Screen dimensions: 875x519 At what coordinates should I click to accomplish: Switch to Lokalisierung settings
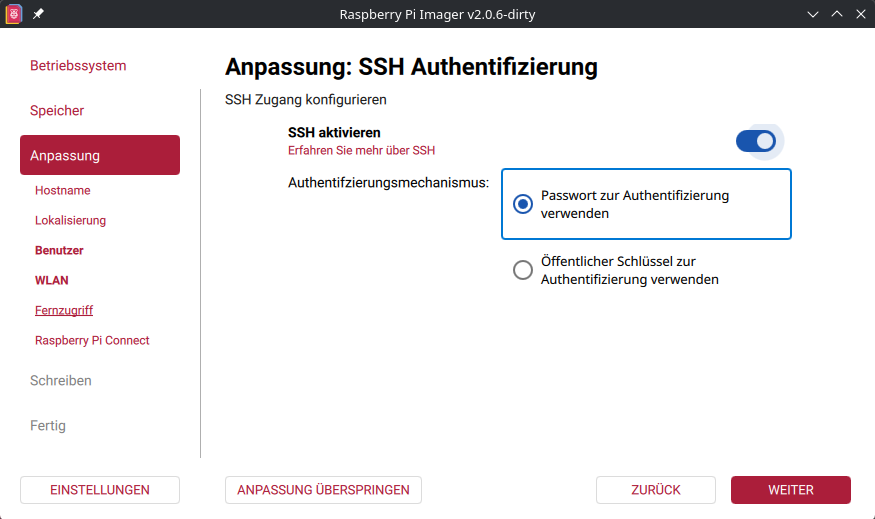coord(70,220)
